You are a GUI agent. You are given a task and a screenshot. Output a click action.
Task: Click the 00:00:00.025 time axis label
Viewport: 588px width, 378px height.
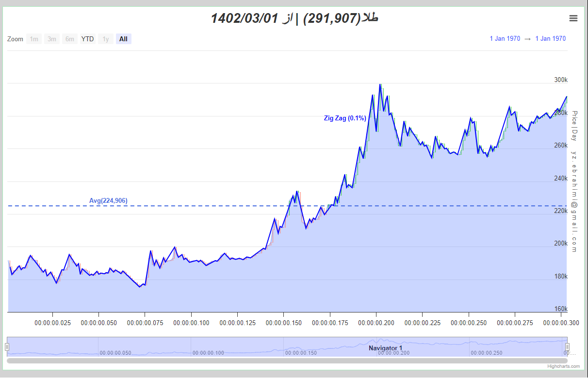52,323
